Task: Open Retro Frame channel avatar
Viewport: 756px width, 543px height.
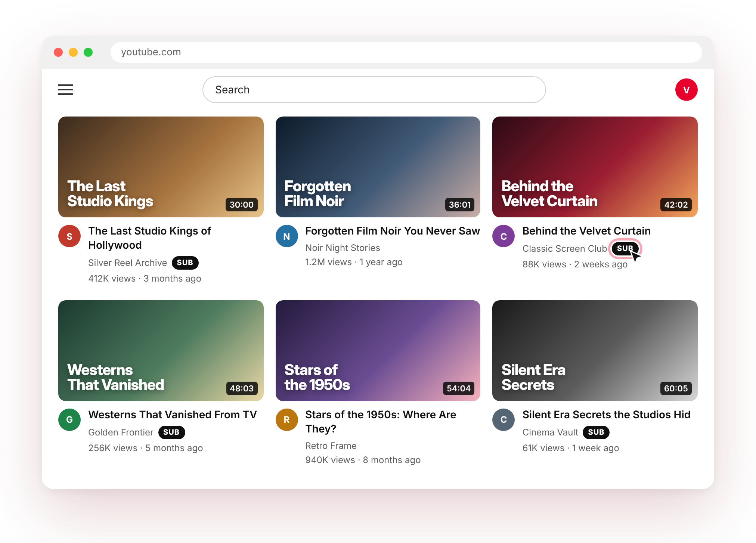Action: tap(287, 420)
